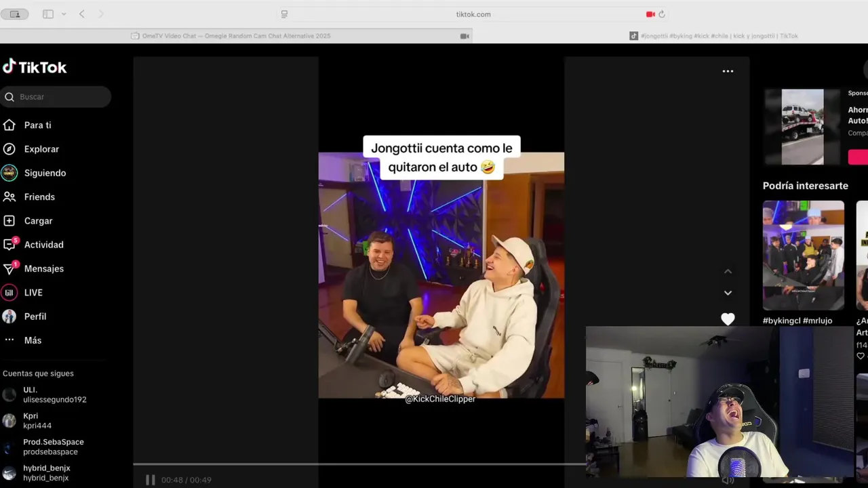868x488 pixels.
Task: Reload the page in Safari
Action: point(662,14)
